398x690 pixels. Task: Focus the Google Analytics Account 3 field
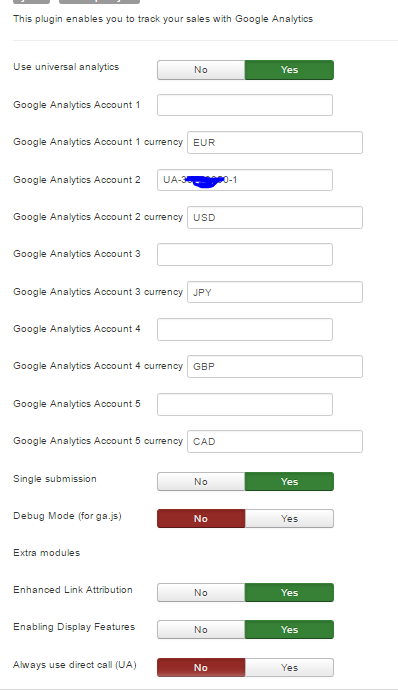pyautogui.click(x=245, y=254)
